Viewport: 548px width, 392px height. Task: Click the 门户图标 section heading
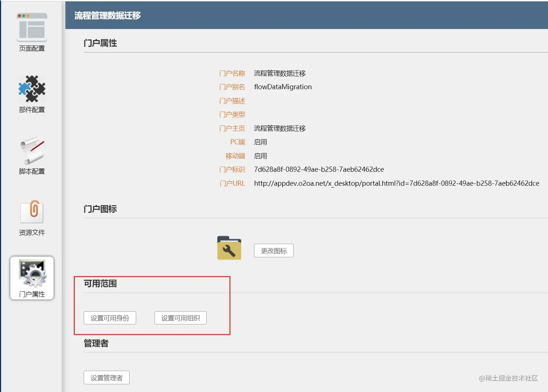pos(100,209)
